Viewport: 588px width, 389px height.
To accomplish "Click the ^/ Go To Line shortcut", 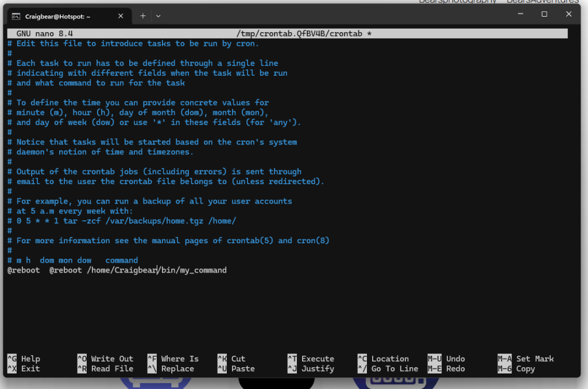I will (x=388, y=369).
